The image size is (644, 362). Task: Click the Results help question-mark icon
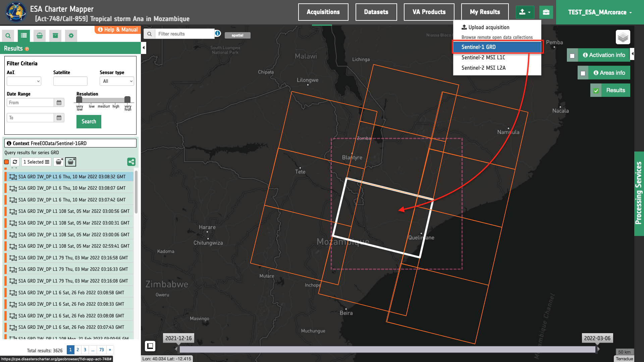tap(27, 49)
